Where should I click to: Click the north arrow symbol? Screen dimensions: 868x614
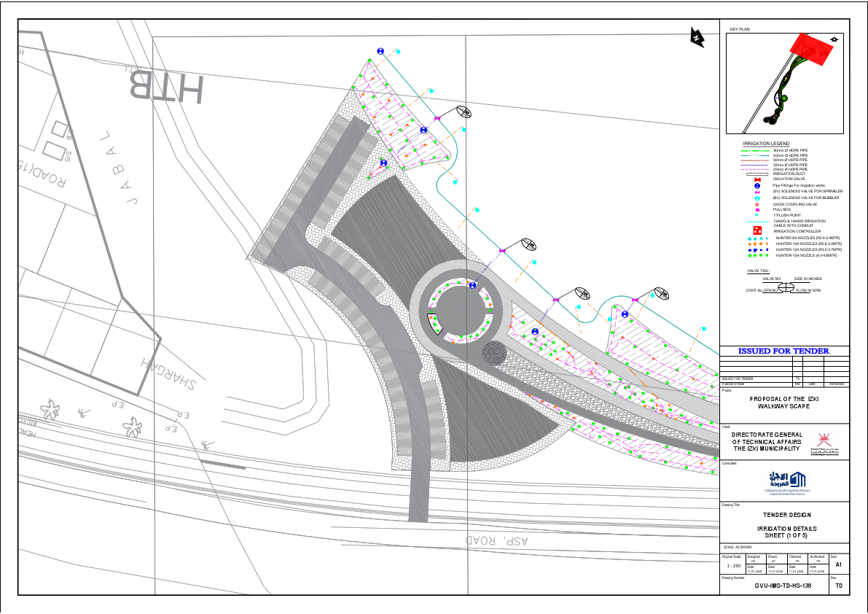[697, 38]
